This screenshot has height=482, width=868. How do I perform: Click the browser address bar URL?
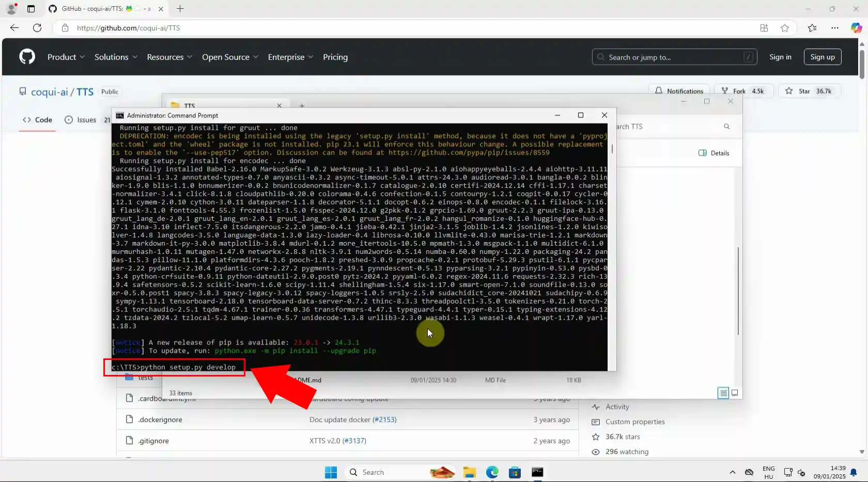click(x=129, y=28)
